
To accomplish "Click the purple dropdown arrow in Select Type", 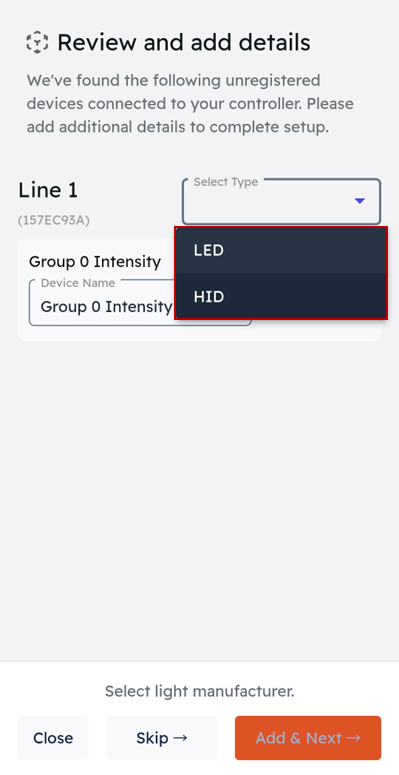I will point(360,201).
